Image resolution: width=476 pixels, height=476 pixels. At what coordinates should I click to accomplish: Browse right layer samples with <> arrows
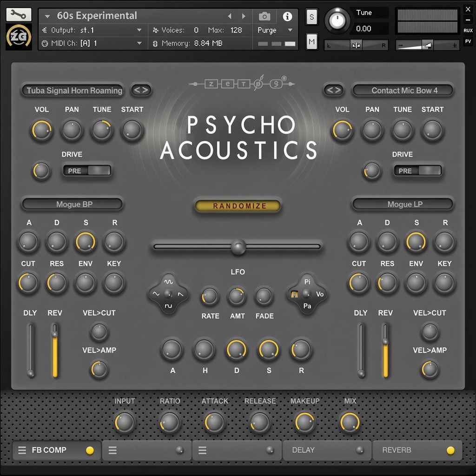334,90
